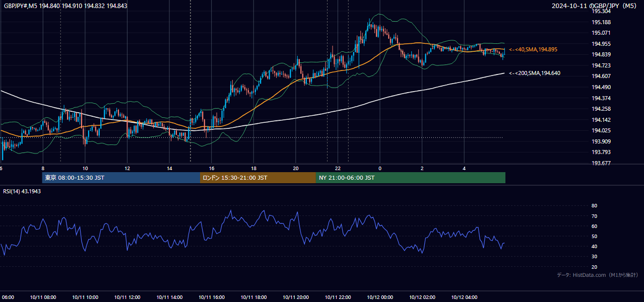644x302 pixels.
Task: Click the 10/11 10:00 time axis label
Action: 85,297
